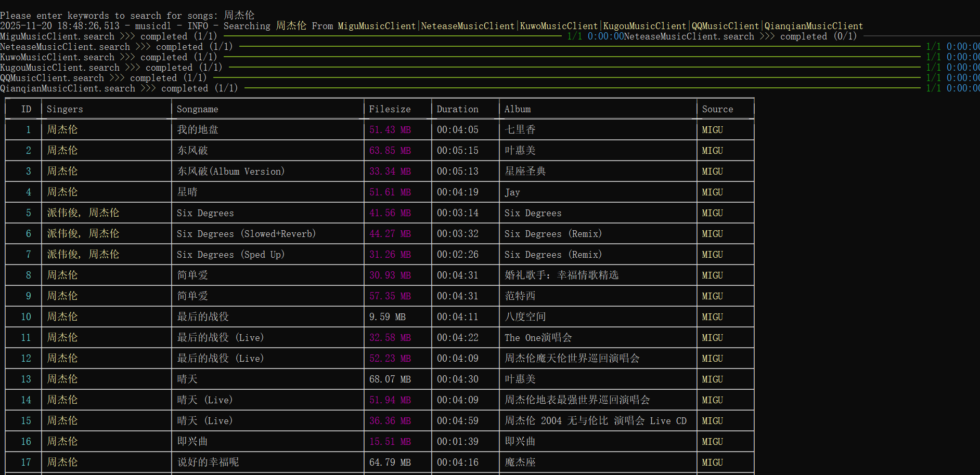Viewport: 980px width, 475px height.
Task: Click the Songname column header
Action: 197,109
